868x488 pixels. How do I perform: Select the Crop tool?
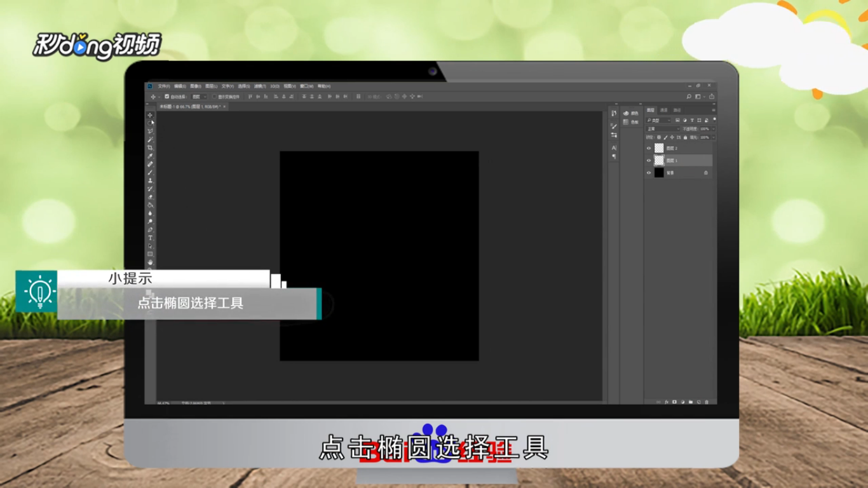click(150, 147)
